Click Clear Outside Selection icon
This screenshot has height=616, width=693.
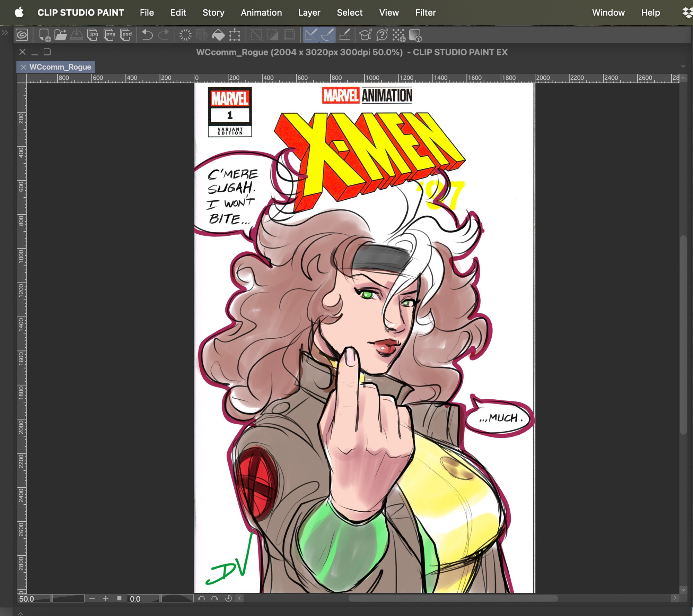202,35
